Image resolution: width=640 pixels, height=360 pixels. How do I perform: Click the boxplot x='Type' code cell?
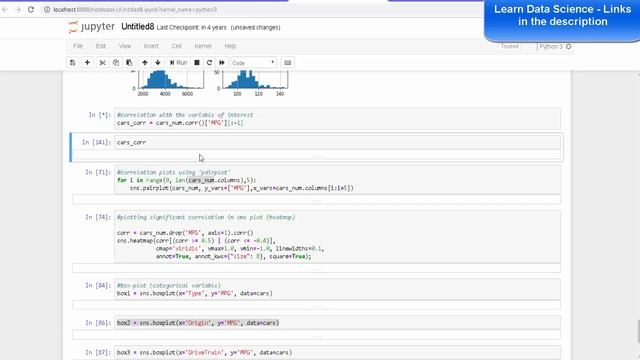point(338,289)
